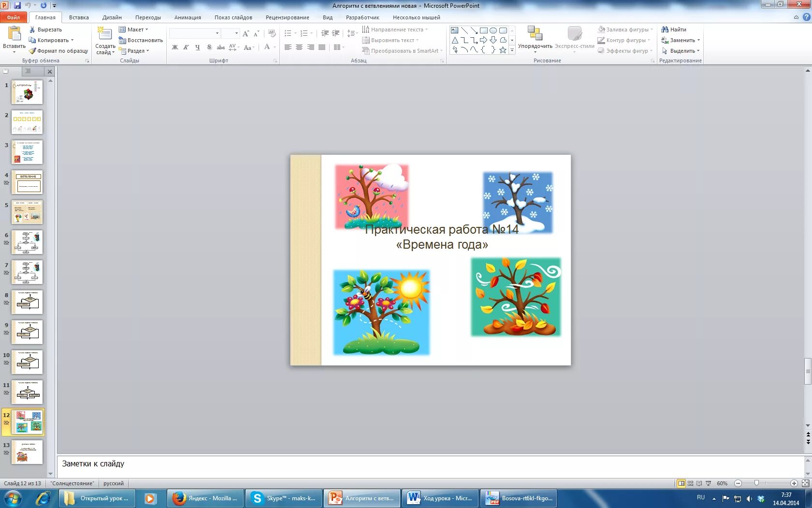
Task: Click the Save icon in quick access toolbar
Action: (17, 5)
